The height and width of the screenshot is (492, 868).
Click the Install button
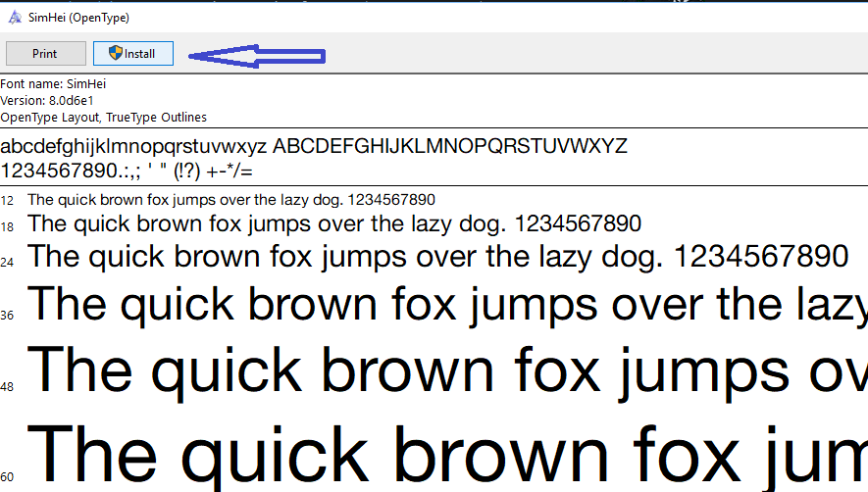point(133,54)
